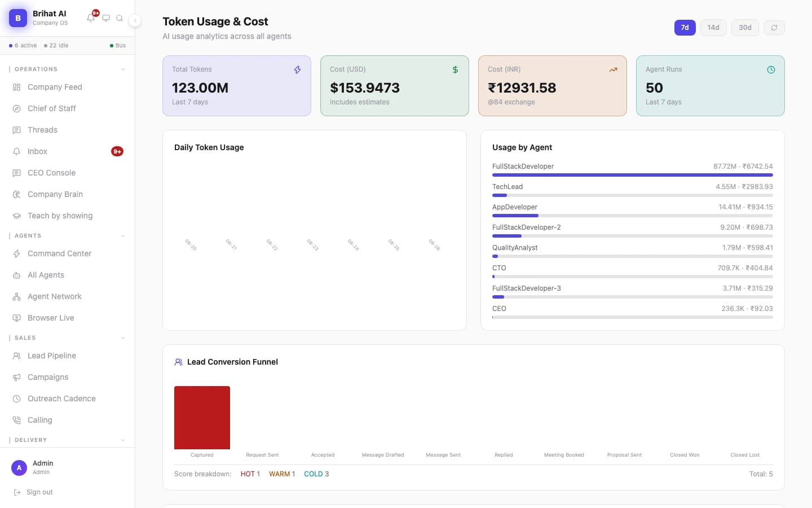Click the Company Brain icon

17,194
